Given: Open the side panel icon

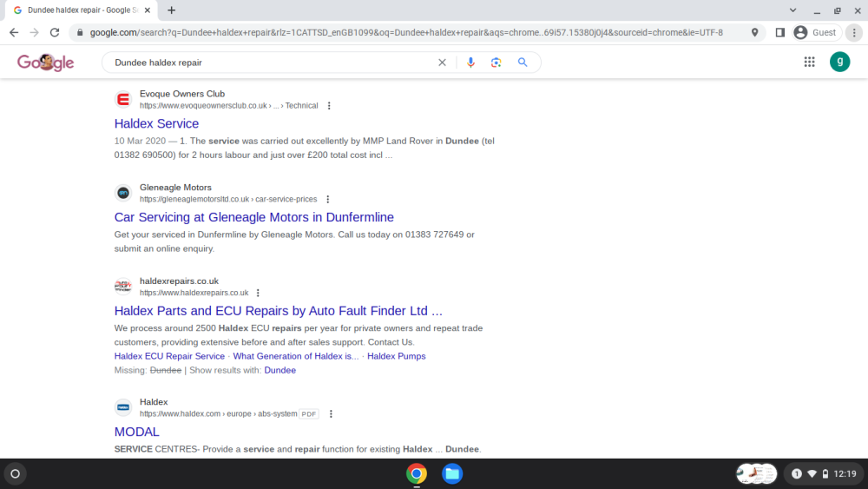Looking at the screenshot, I should [x=780, y=33].
